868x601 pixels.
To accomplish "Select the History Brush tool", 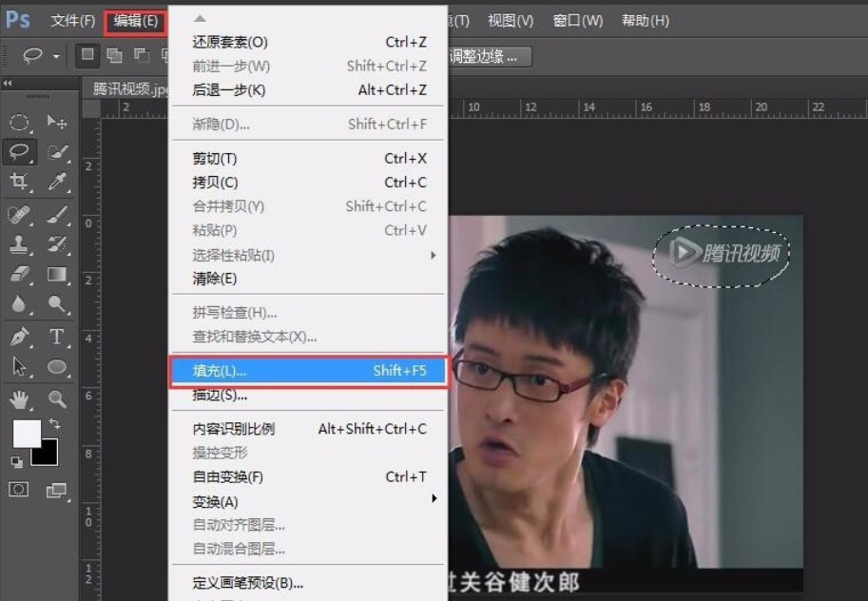I will [56, 244].
